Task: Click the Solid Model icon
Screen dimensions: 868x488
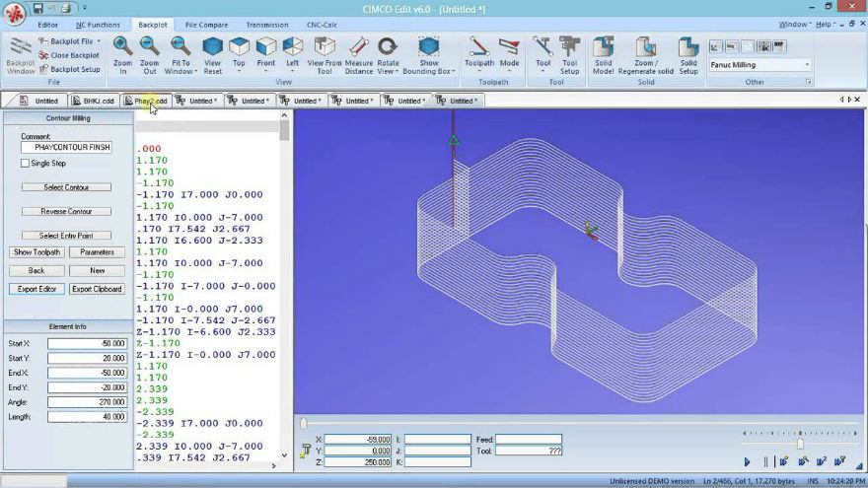Action: click(603, 54)
